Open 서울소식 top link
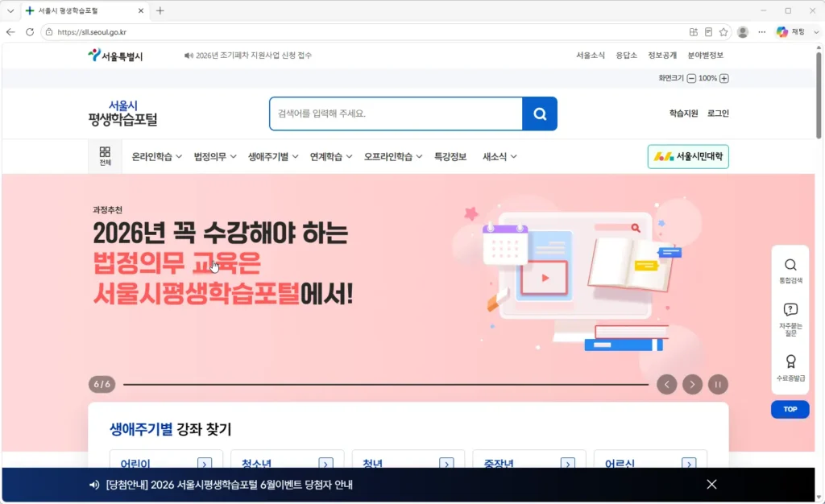This screenshot has width=825, height=504. pos(591,56)
